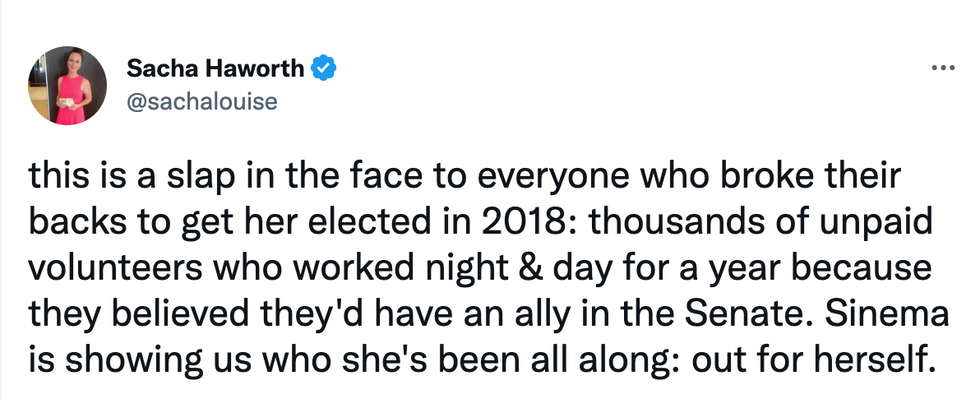Screen dimensions: 980x400
Task: Click the display name Sacha Haworth
Action: coord(217,68)
